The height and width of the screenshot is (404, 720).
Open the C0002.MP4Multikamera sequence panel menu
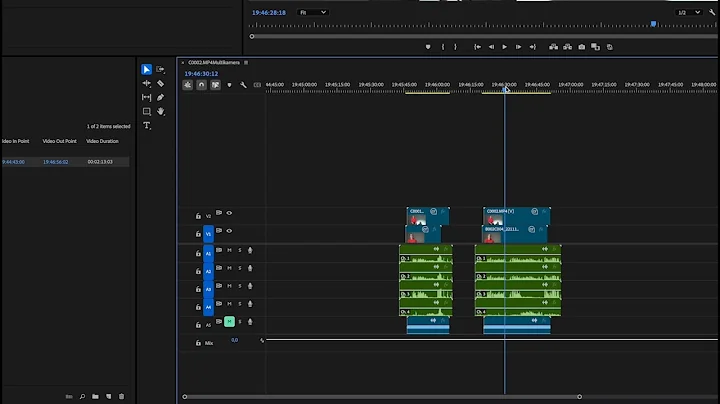coord(246,62)
